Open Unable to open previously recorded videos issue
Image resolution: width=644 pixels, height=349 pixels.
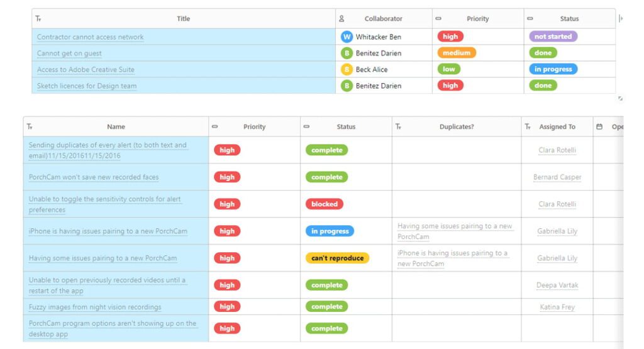click(107, 285)
